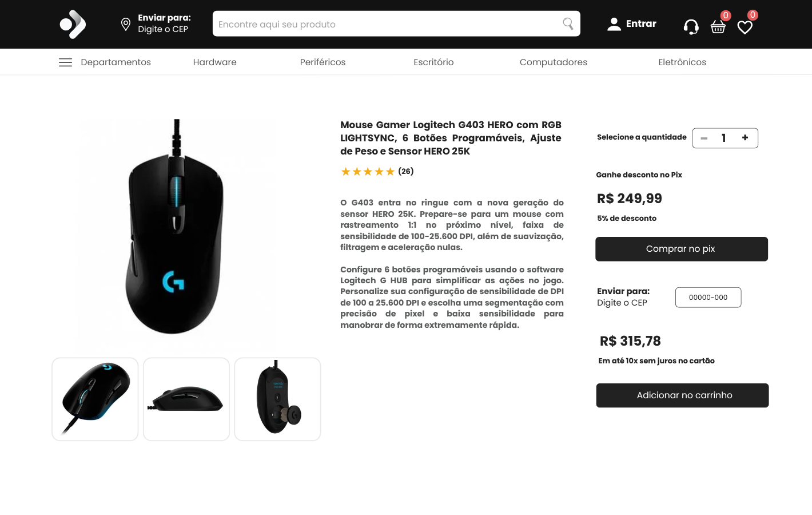Open the customer support headset icon
The height and width of the screenshot is (515, 812).
click(691, 27)
